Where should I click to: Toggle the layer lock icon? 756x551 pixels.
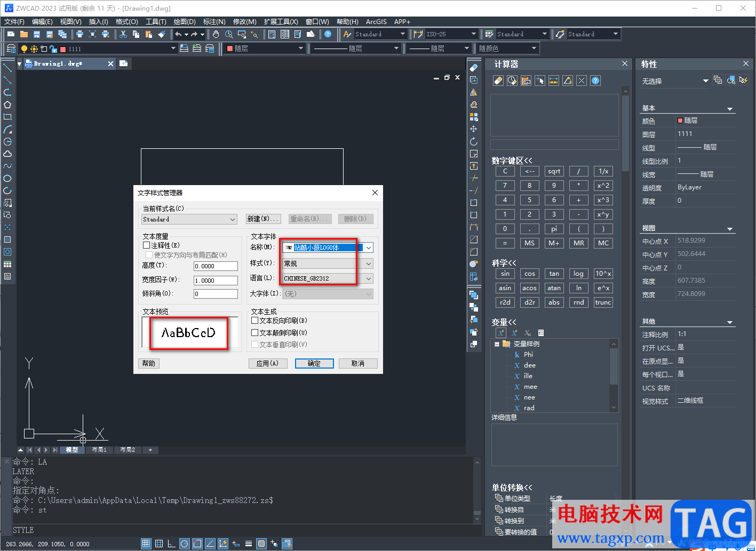[x=53, y=49]
